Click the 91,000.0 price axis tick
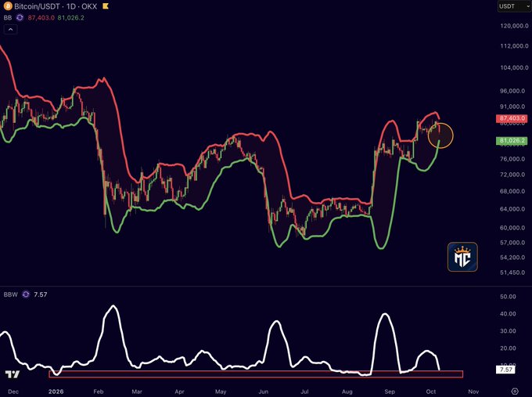Viewport: 532px width, 397px height. (x=512, y=106)
